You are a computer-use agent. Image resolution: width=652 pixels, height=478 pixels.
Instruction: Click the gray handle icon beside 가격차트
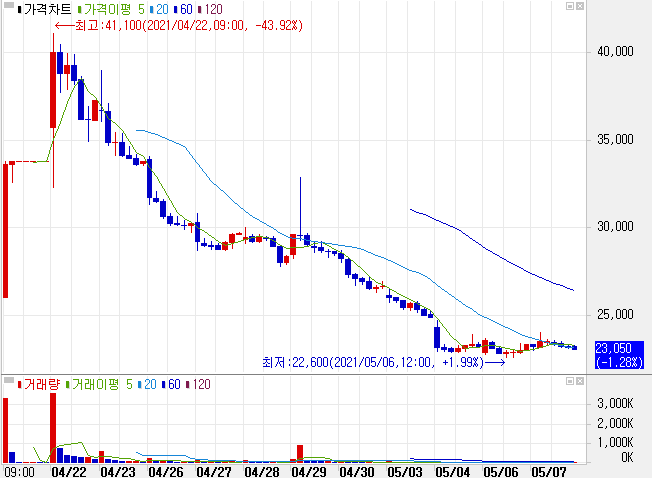tap(9, 5)
